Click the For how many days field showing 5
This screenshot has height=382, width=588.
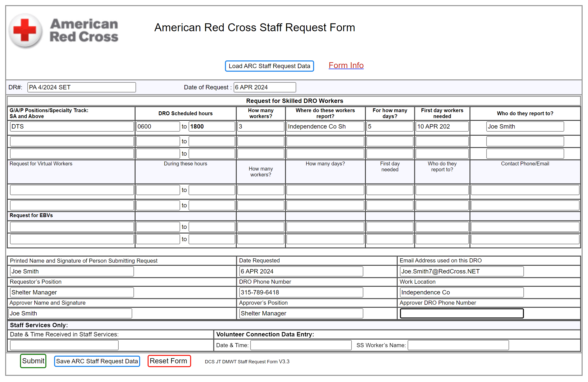click(x=390, y=126)
